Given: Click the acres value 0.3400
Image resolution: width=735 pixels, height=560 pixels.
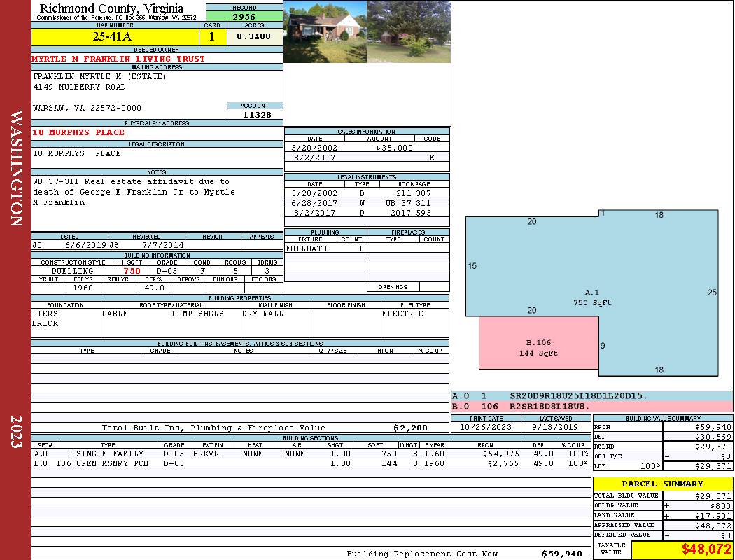Looking at the screenshot, I should click(x=253, y=36).
